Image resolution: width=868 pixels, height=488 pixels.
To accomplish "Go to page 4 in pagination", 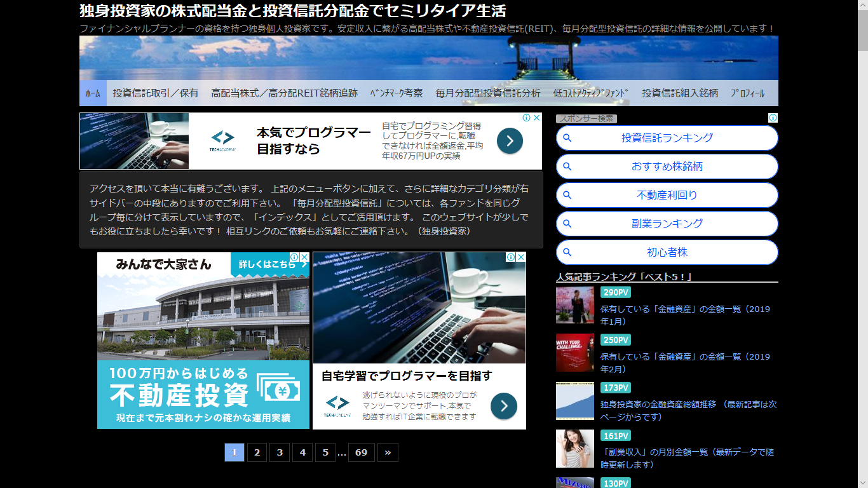I will [302, 452].
